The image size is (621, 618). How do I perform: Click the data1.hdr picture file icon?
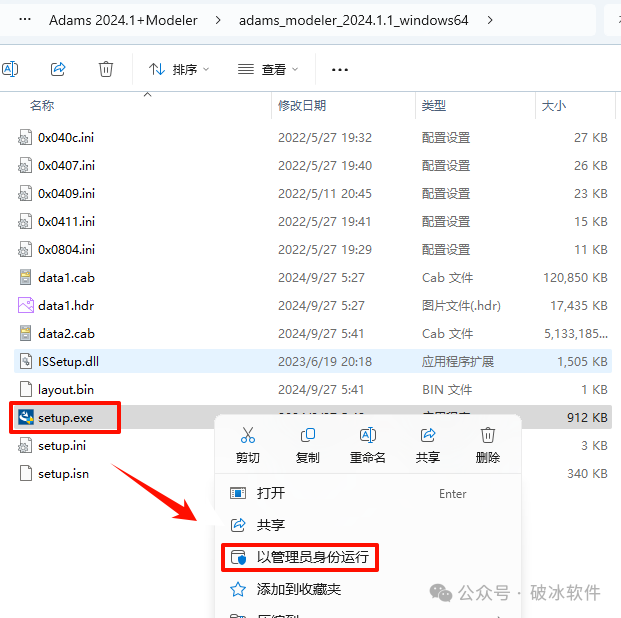click(x=26, y=305)
